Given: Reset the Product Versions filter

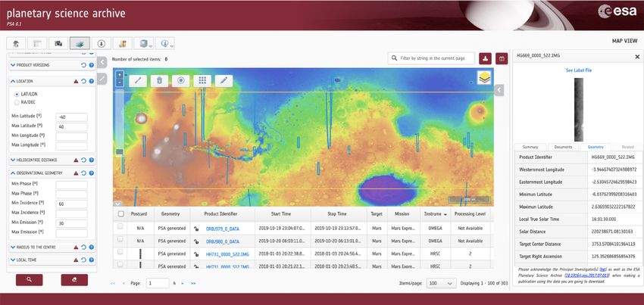Looking at the screenshot, I should coord(84,65).
